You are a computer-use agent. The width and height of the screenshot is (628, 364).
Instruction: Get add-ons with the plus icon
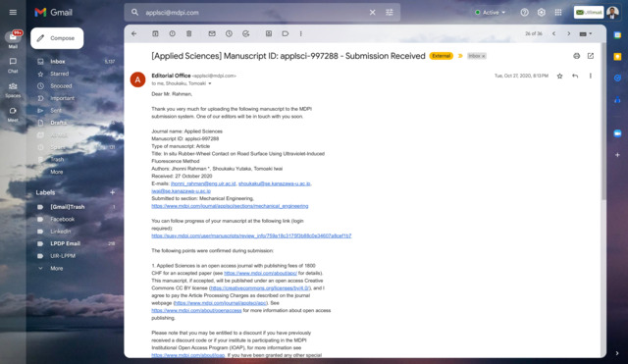tap(617, 155)
